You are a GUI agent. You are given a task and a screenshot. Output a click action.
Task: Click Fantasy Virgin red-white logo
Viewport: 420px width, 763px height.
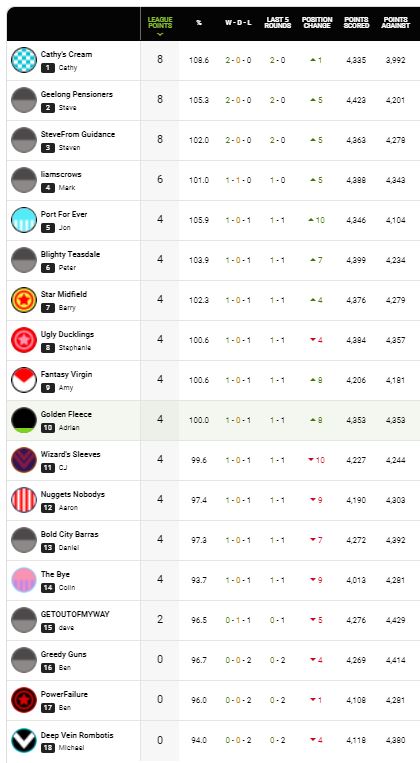24,380
